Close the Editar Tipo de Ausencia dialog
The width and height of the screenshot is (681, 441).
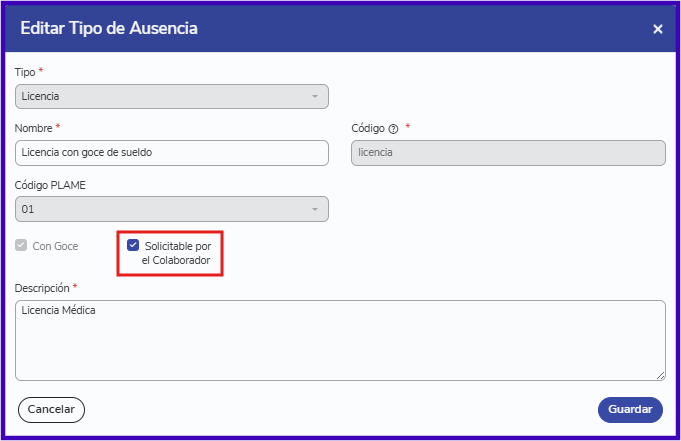(658, 29)
